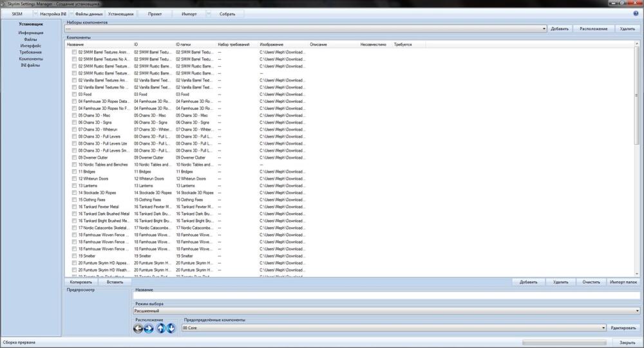Tick the checkbox for 03 Food
Image resolution: width=644 pixels, height=348 pixels.
click(74, 95)
